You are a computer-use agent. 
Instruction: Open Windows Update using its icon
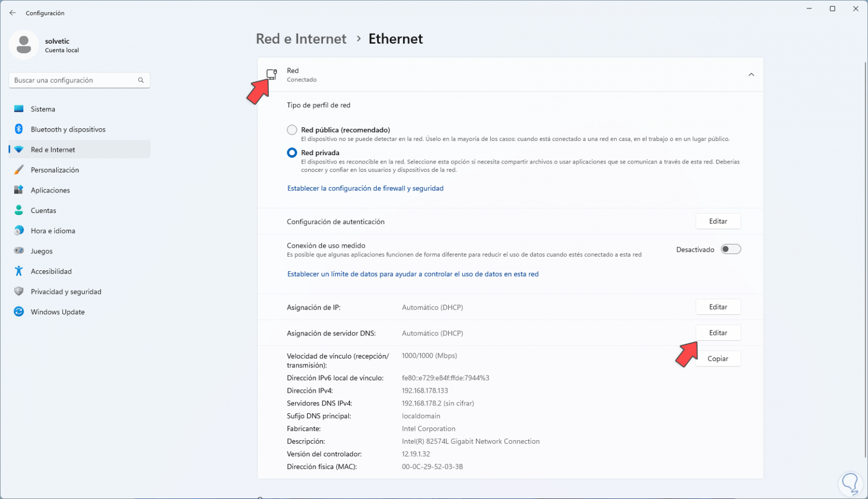pyautogui.click(x=18, y=311)
